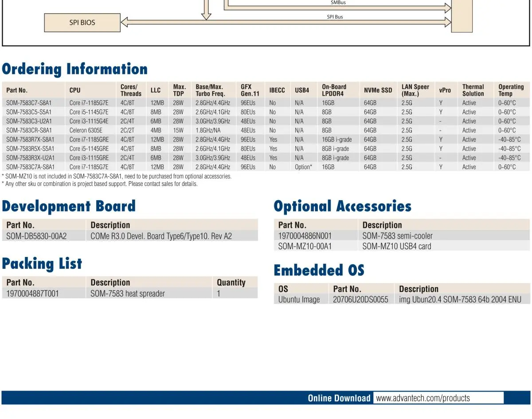The height and width of the screenshot is (419, 532).
Task: Select the Core i5-1145GRE CPU cell
Action: pyautogui.click(x=89, y=149)
